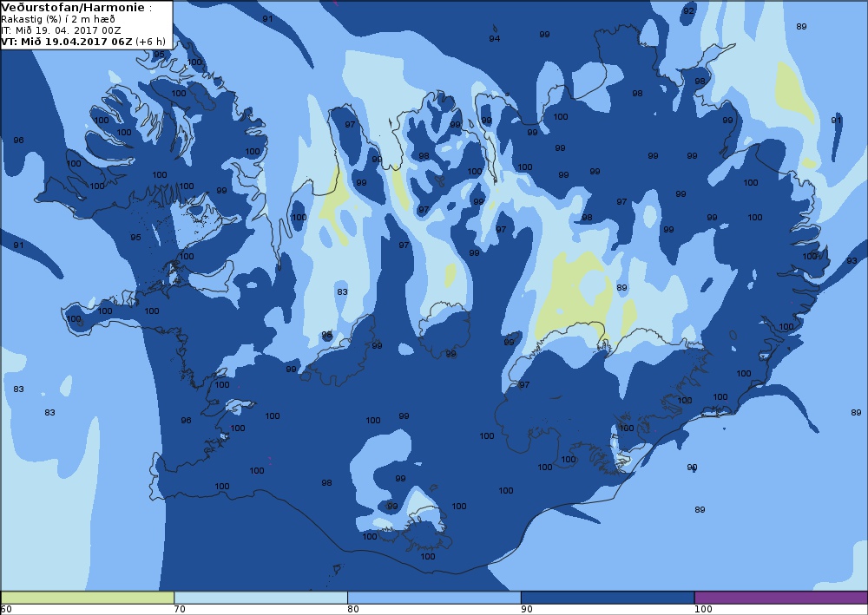
Task: Click the 94 humidity value on the map
Action: point(495,39)
